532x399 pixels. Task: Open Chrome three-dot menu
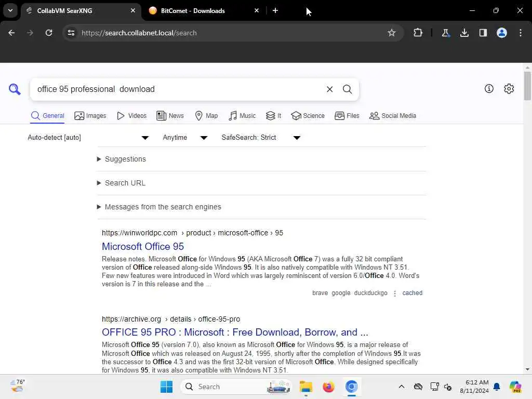click(x=521, y=33)
